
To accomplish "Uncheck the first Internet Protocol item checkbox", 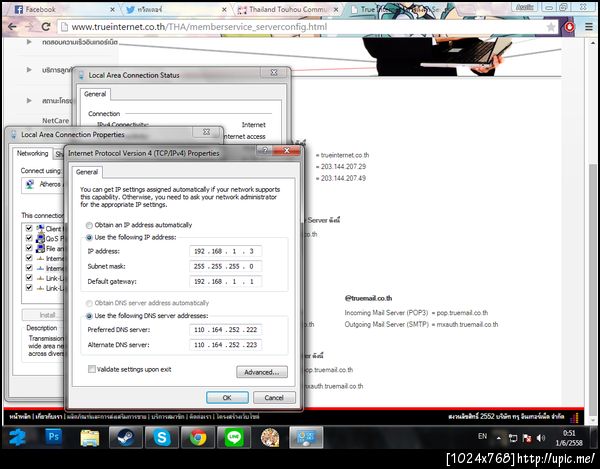I will (x=29, y=258).
